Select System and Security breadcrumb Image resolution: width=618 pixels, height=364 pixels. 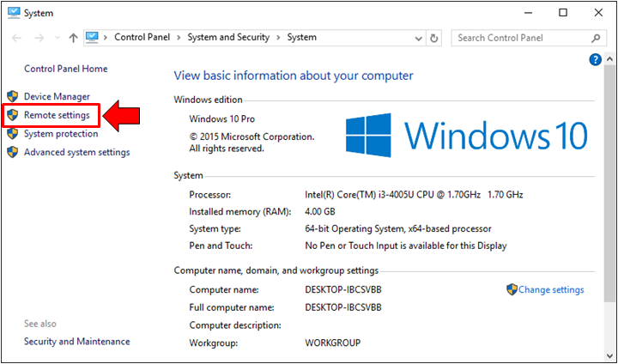tap(228, 38)
